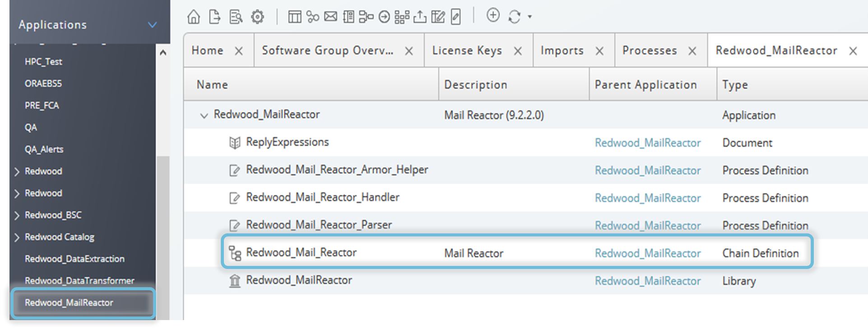The height and width of the screenshot is (330, 868).
Task: Click the notebook icon in toolbar
Action: pos(348,17)
